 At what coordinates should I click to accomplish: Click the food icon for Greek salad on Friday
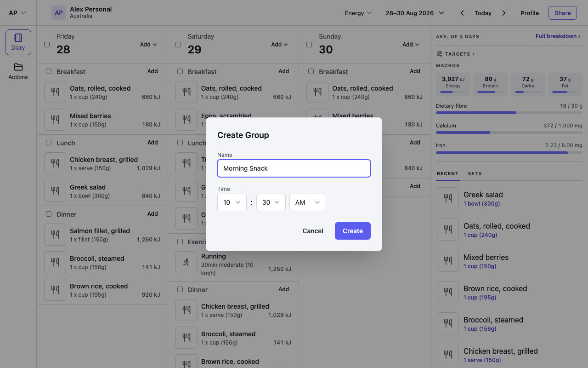55,191
